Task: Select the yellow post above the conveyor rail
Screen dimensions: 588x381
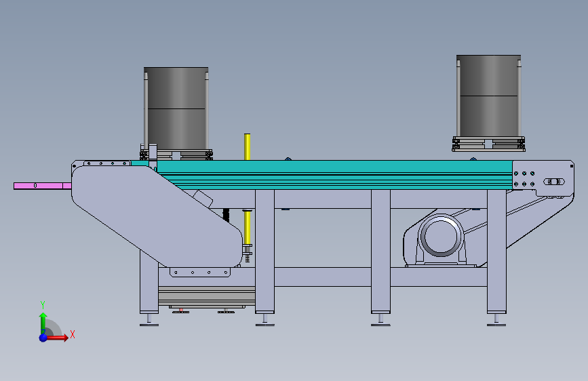Action: point(247,146)
